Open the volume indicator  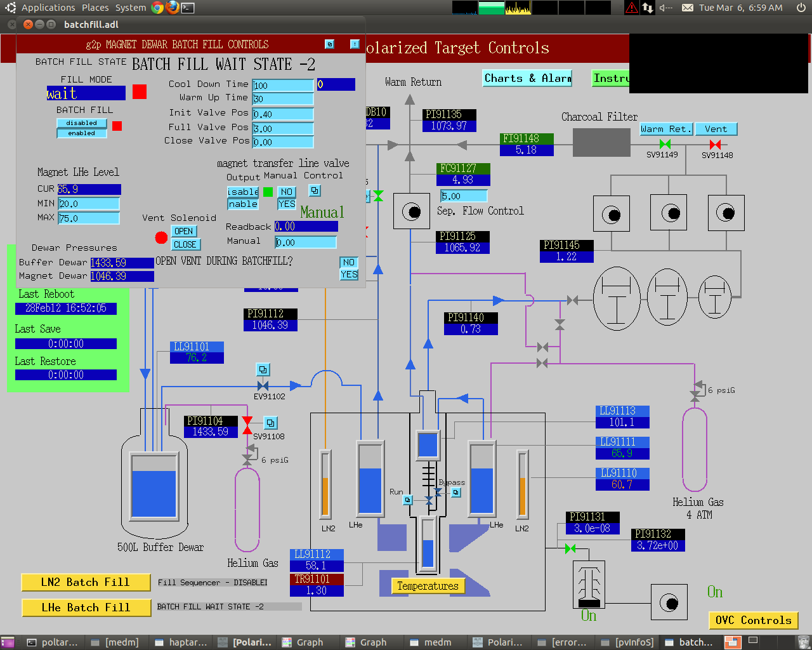665,8
